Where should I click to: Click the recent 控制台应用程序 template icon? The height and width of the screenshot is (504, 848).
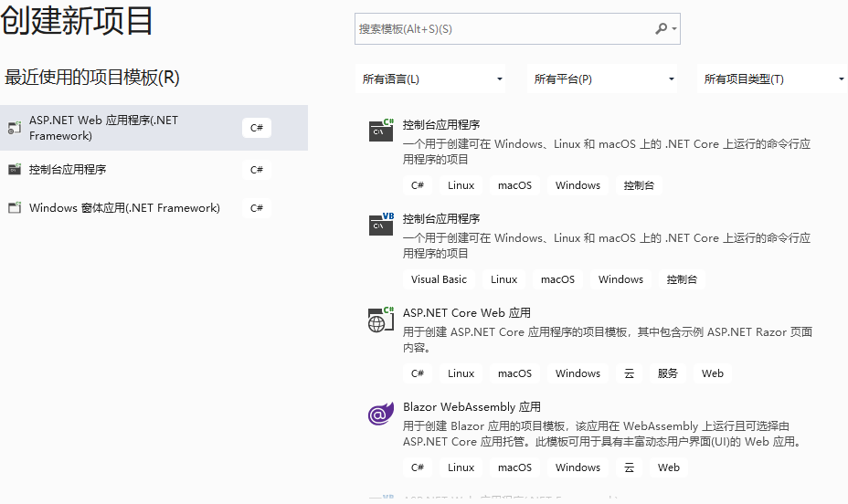pos(15,170)
